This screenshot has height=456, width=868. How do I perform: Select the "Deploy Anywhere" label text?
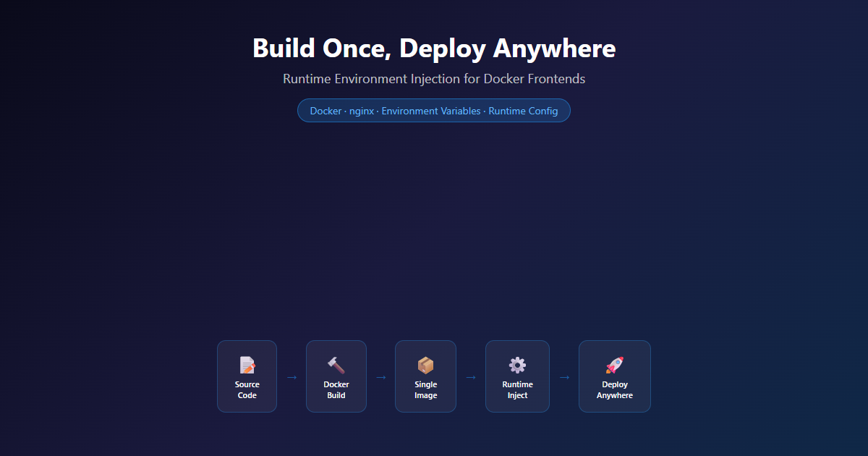[x=615, y=390]
